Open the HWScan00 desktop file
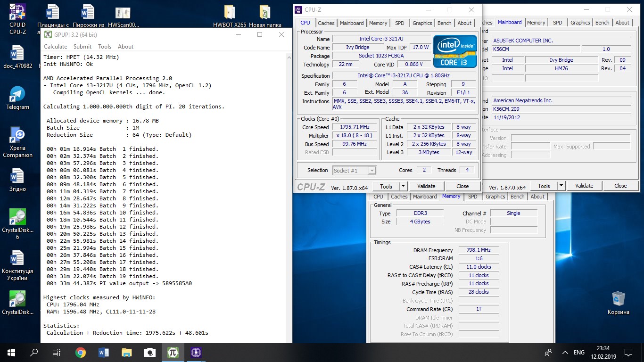The height and width of the screenshot is (362, 644). coord(124,16)
